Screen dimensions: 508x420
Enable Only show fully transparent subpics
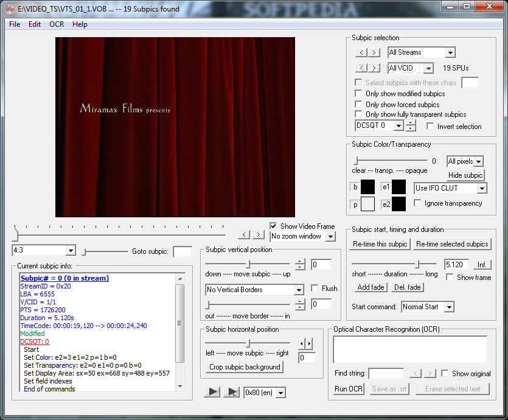pyautogui.click(x=358, y=114)
